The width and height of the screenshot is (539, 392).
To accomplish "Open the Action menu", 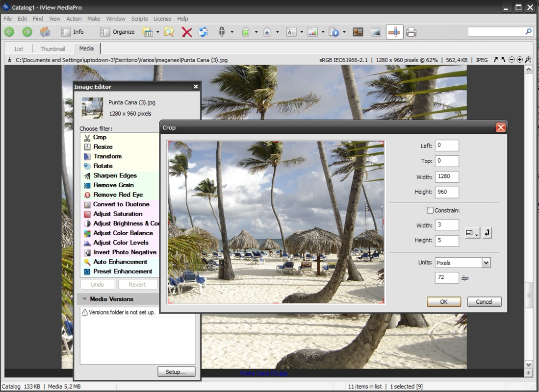I will coord(74,19).
